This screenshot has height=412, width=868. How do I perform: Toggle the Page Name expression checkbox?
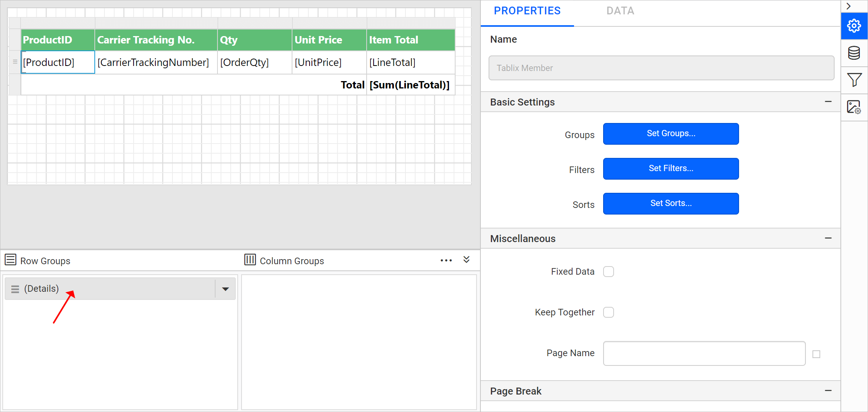click(x=816, y=354)
